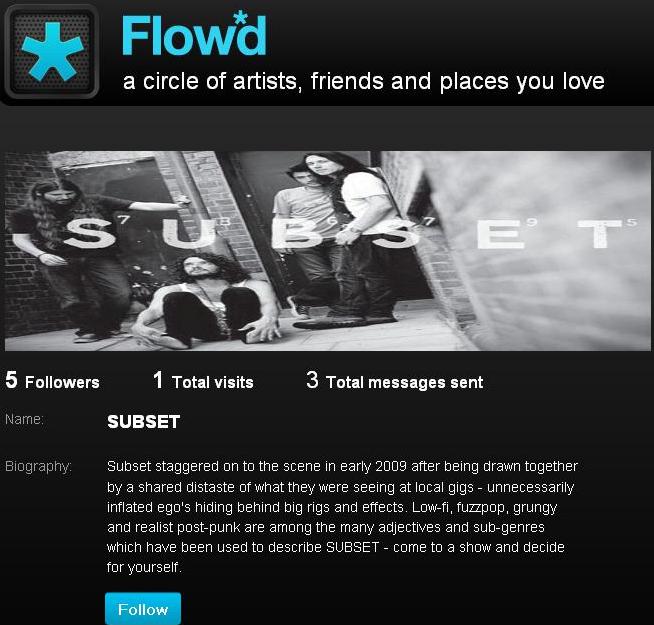Click the Follow button
The image size is (654, 625).
(143, 609)
